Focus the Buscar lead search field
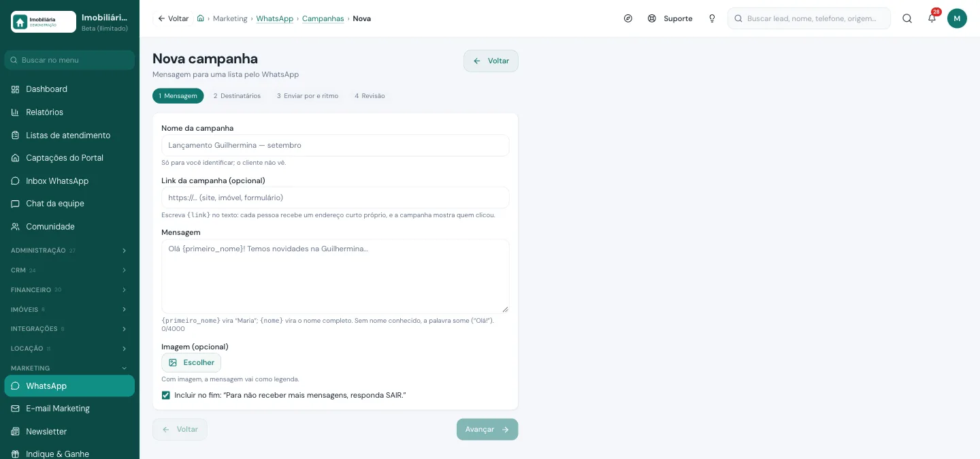The width and height of the screenshot is (980, 459). point(809,18)
